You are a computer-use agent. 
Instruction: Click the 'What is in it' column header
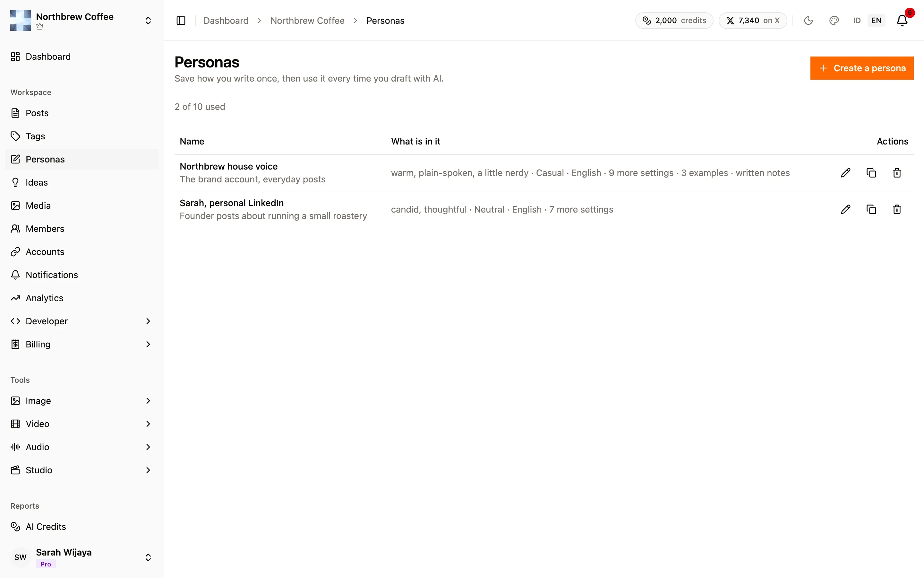pyautogui.click(x=415, y=141)
